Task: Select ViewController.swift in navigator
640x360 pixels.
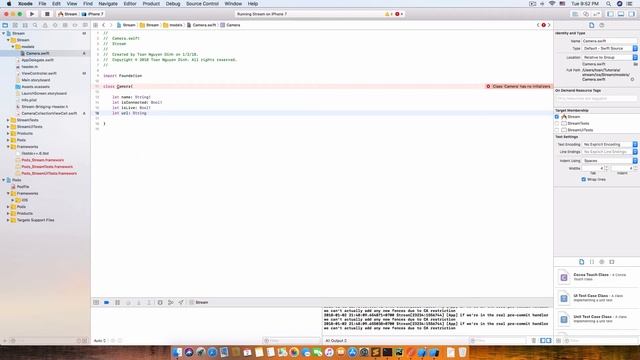Action: point(39,73)
